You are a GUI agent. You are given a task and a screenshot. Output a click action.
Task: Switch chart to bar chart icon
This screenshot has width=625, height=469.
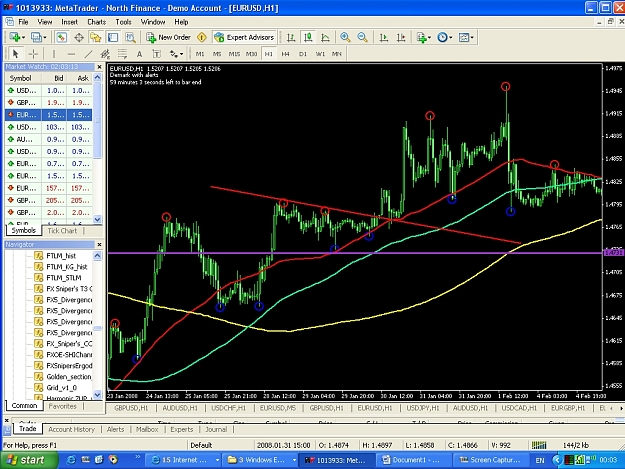[291, 37]
